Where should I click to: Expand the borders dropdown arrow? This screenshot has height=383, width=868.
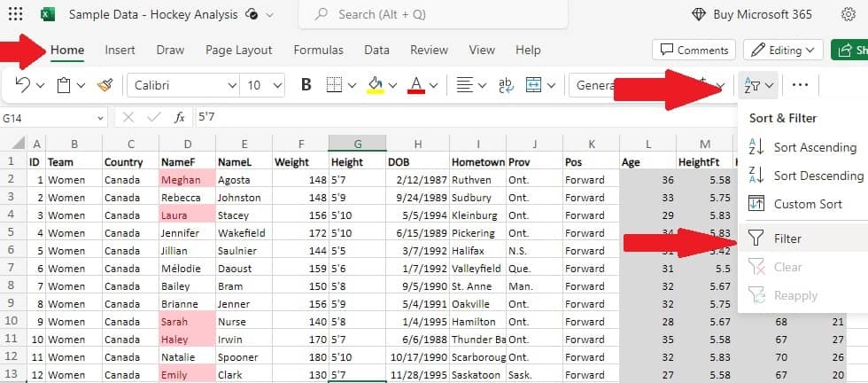[353, 85]
